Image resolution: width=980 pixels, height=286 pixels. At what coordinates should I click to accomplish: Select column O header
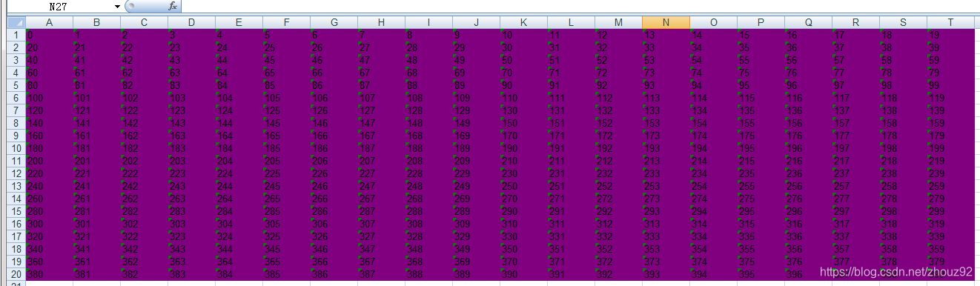(713, 23)
